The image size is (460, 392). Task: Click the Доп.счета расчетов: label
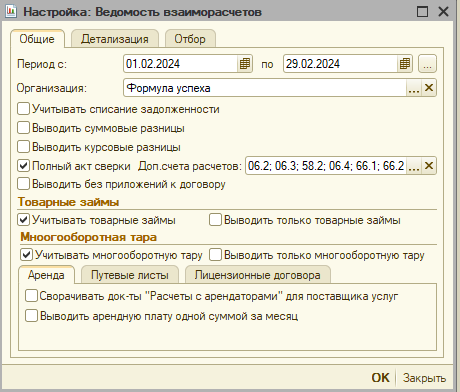(190, 166)
